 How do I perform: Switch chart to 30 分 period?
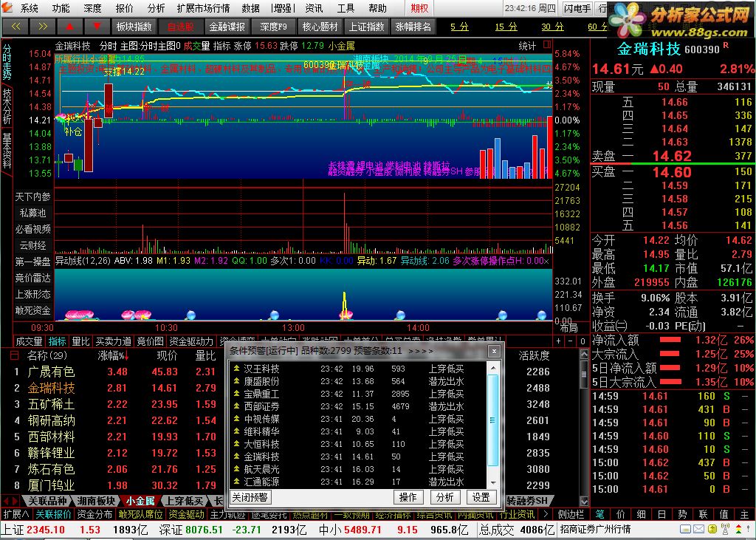pos(552,27)
